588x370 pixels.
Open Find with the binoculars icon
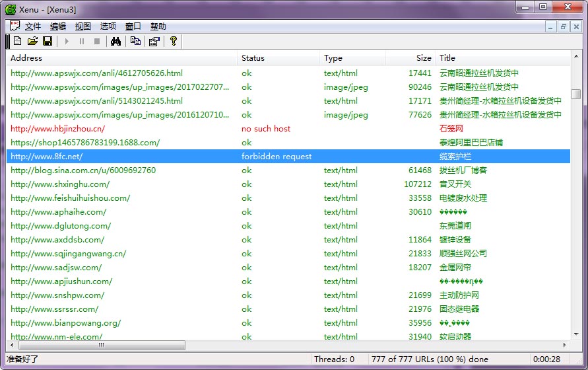(116, 42)
